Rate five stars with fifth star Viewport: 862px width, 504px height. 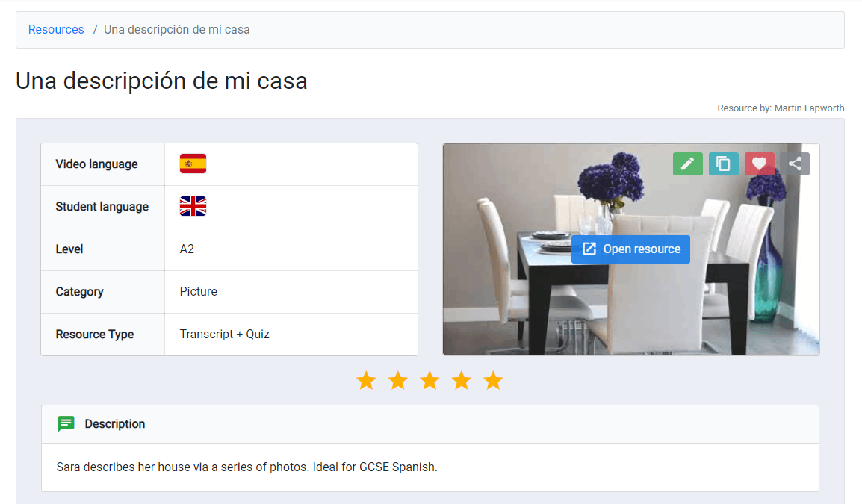pyautogui.click(x=494, y=380)
